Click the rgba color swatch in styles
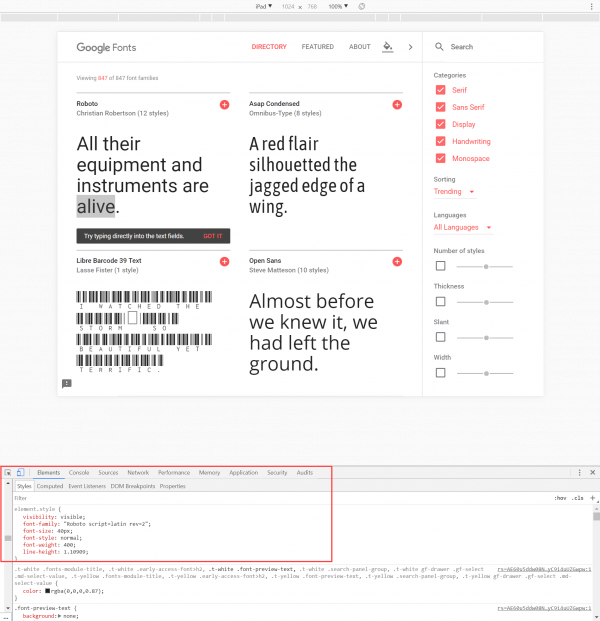 pyautogui.click(x=48, y=591)
